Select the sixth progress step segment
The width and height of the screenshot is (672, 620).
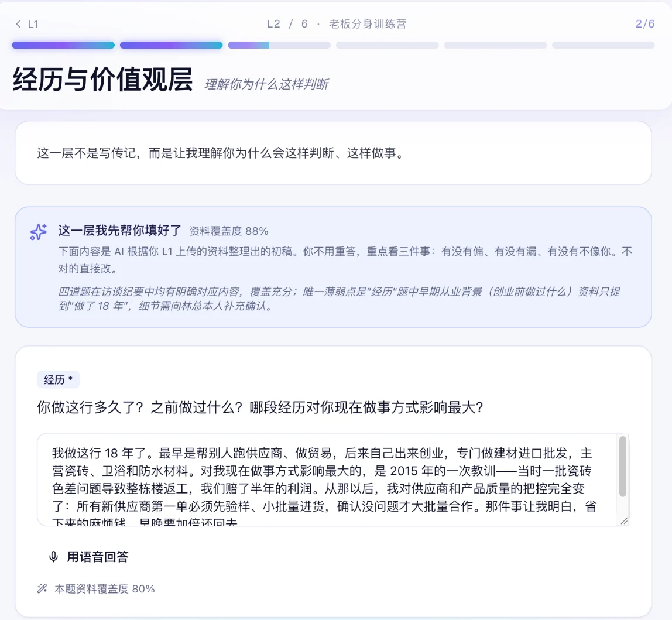[x=604, y=45]
